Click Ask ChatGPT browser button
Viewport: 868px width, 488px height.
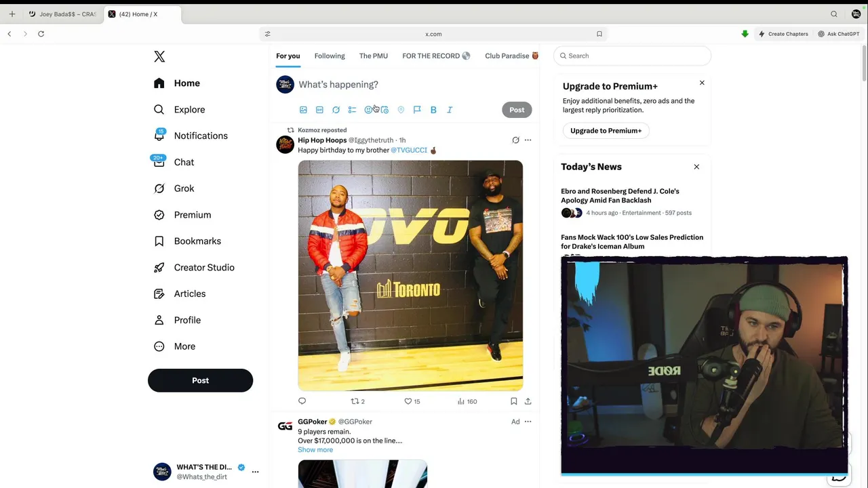point(839,34)
